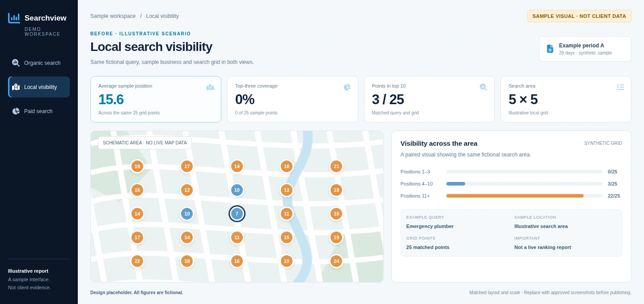644x304 pixels.
Task: Click the orange Positions 11+ progress bar
Action: tap(515, 196)
